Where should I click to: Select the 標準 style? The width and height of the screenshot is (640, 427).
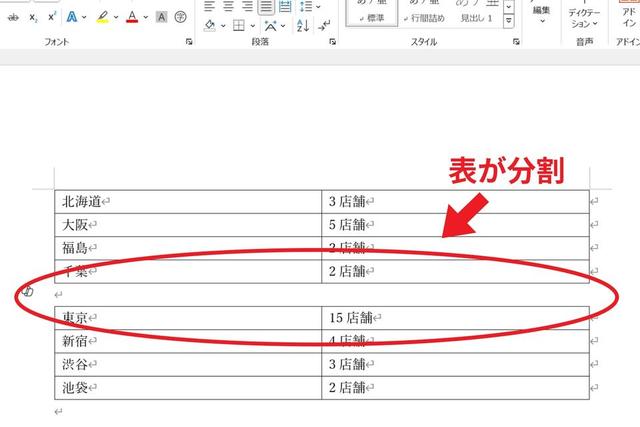tap(371, 13)
